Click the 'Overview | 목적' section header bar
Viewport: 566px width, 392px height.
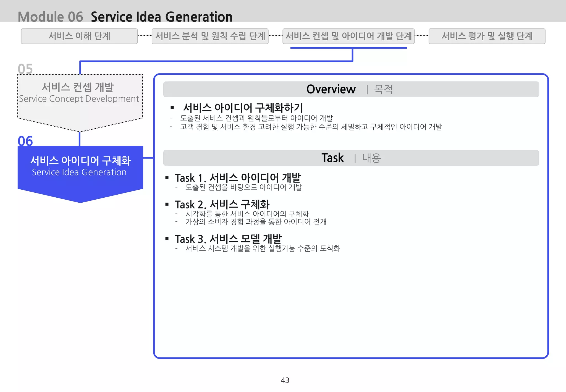[351, 89]
